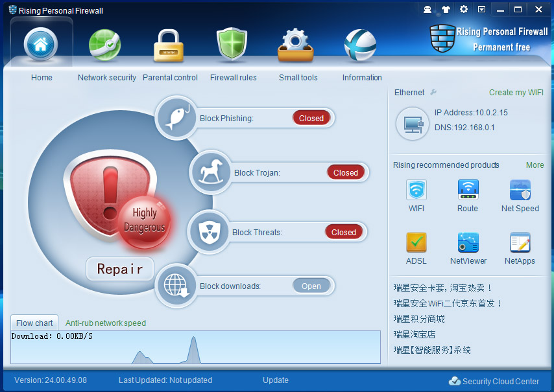Open the 瑞星安全卡套 promo link

click(442, 288)
